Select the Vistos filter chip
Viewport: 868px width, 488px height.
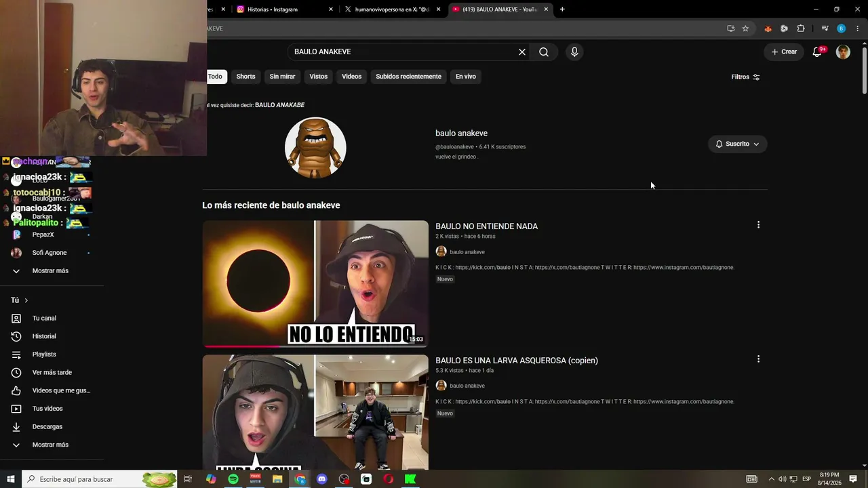point(318,77)
